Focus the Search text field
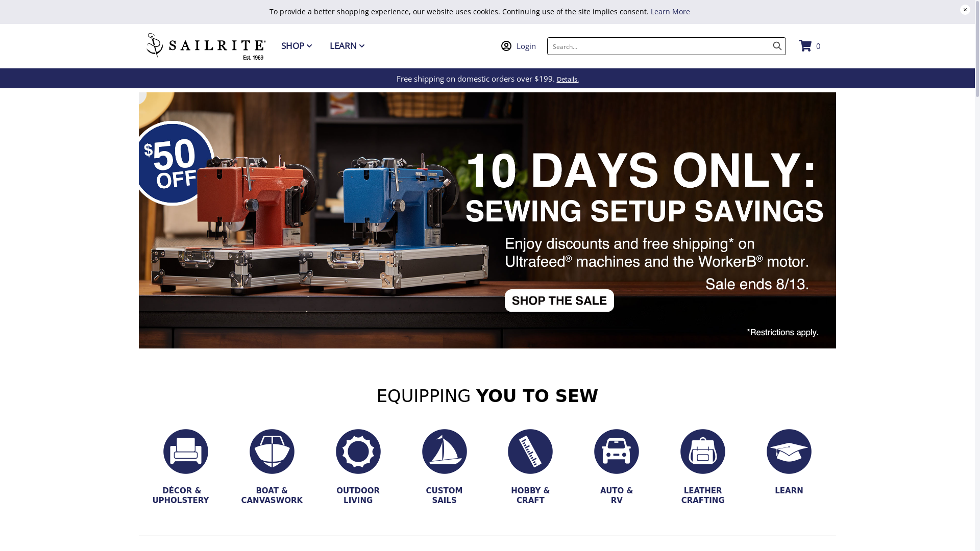The height and width of the screenshot is (551, 980). 658,46
